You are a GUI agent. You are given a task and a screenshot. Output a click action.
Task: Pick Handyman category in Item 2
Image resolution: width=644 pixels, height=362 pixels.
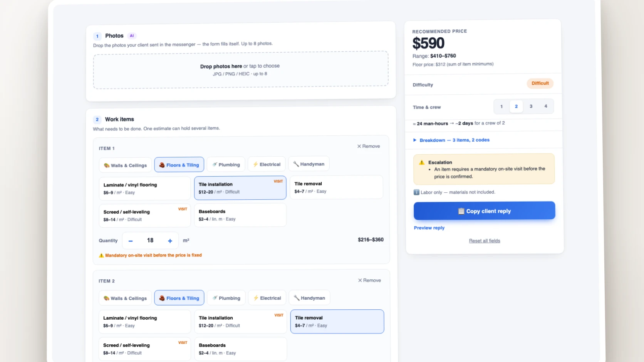pyautogui.click(x=309, y=298)
